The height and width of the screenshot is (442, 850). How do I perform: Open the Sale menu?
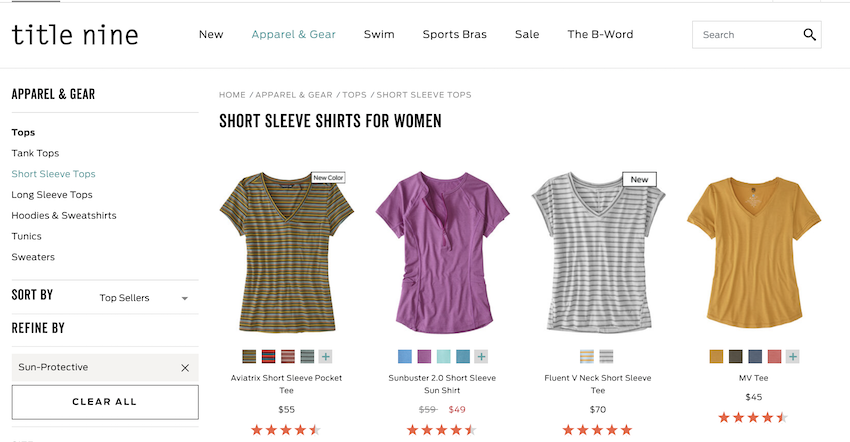coord(527,34)
